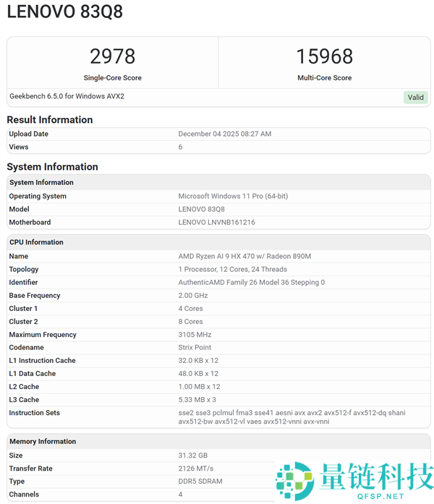Click the CPU Information table header
The height and width of the screenshot is (504, 434).
tap(218, 242)
